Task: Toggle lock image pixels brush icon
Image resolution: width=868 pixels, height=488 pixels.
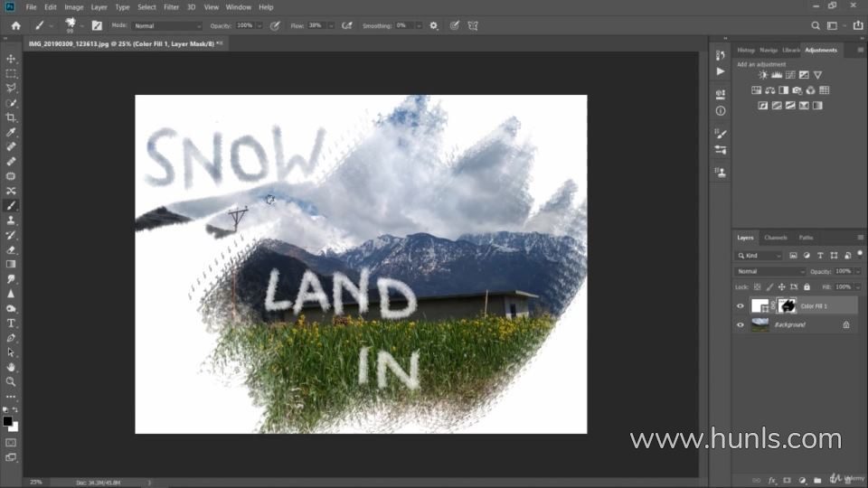Action: click(769, 286)
